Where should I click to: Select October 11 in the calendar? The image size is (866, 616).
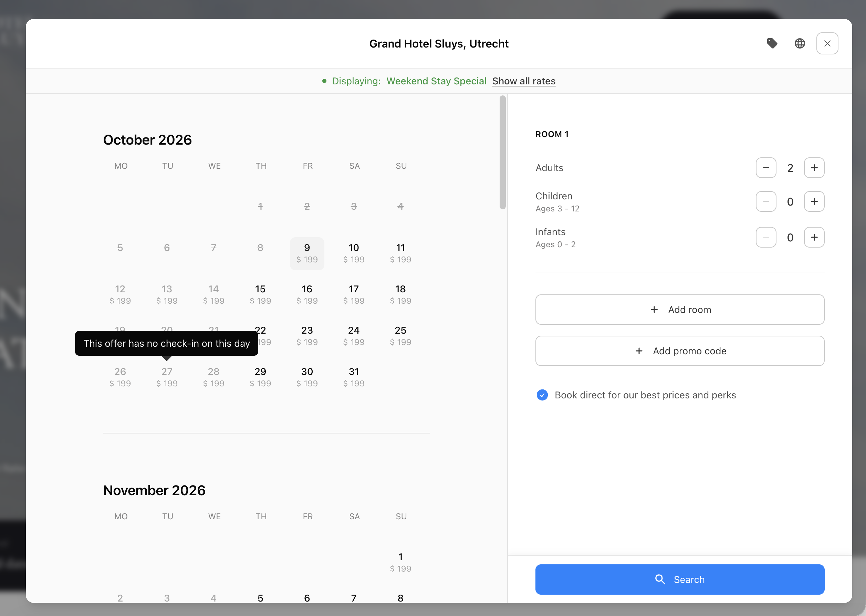coord(400,253)
